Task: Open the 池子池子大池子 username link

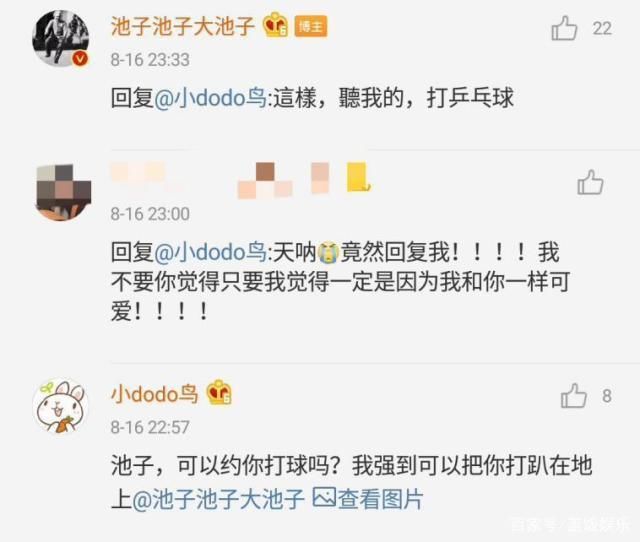Action: pyautogui.click(x=183, y=26)
